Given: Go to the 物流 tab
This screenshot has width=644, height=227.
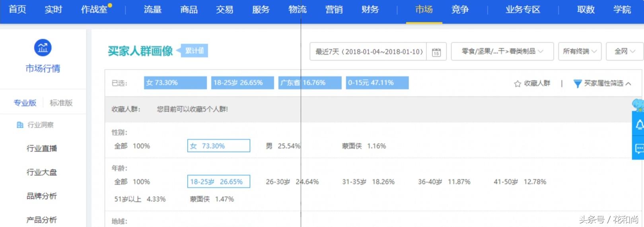Looking at the screenshot, I should click(x=298, y=10).
